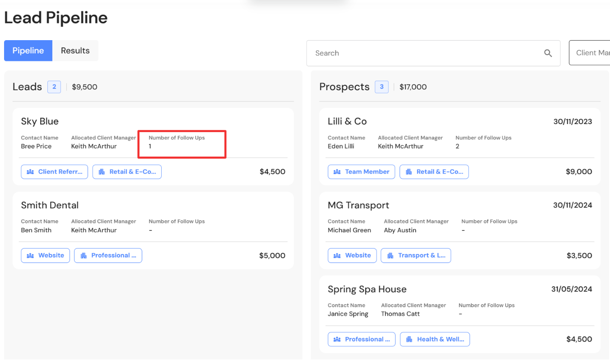
Task: Click the Leads count badge
Action: click(54, 87)
